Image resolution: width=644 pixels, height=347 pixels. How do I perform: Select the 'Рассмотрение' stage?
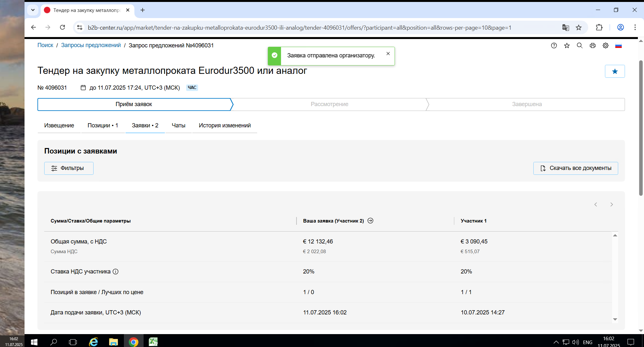tap(329, 104)
